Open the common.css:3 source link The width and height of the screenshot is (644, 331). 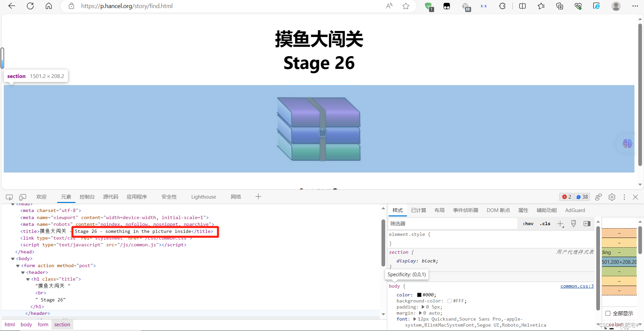[577, 286]
